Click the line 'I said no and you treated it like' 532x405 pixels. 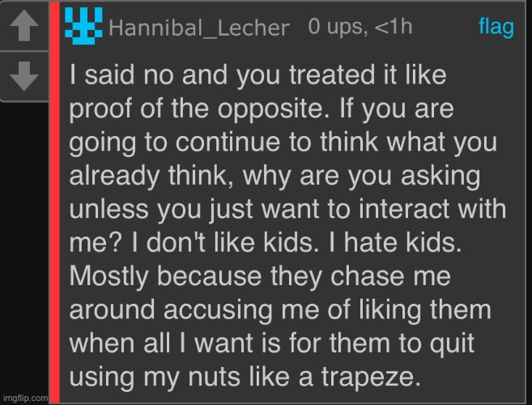click(x=257, y=75)
